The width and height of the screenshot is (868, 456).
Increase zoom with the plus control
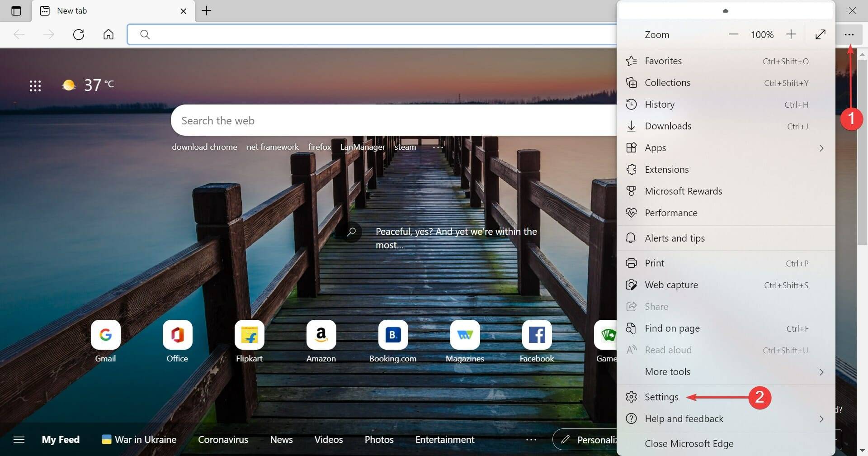791,34
